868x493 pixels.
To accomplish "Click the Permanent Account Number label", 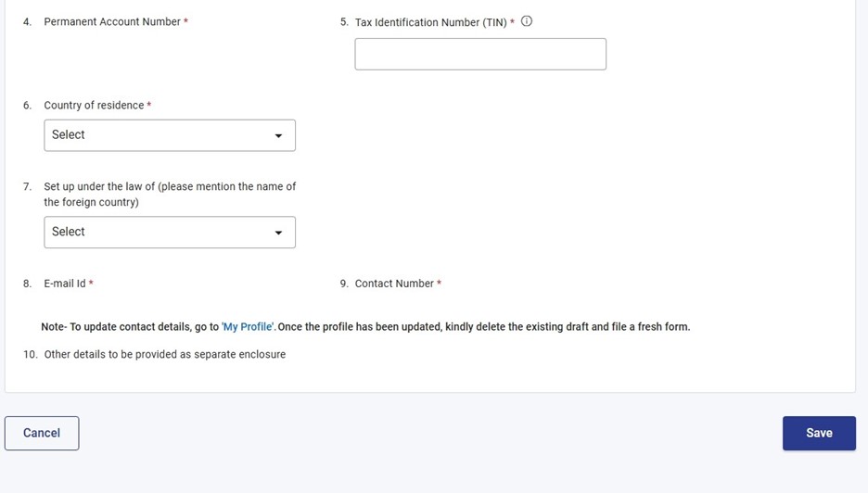I will [x=112, y=21].
